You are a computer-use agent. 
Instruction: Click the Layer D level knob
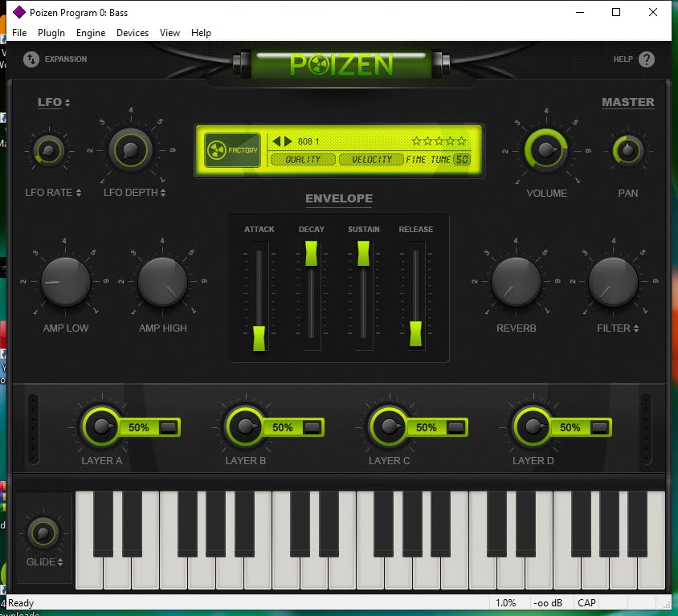[533, 426]
